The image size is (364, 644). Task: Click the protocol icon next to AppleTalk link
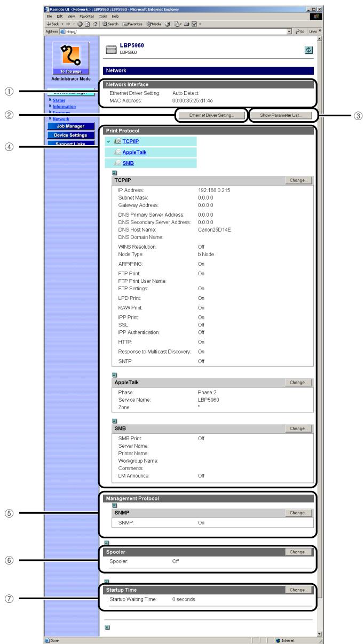point(118,152)
